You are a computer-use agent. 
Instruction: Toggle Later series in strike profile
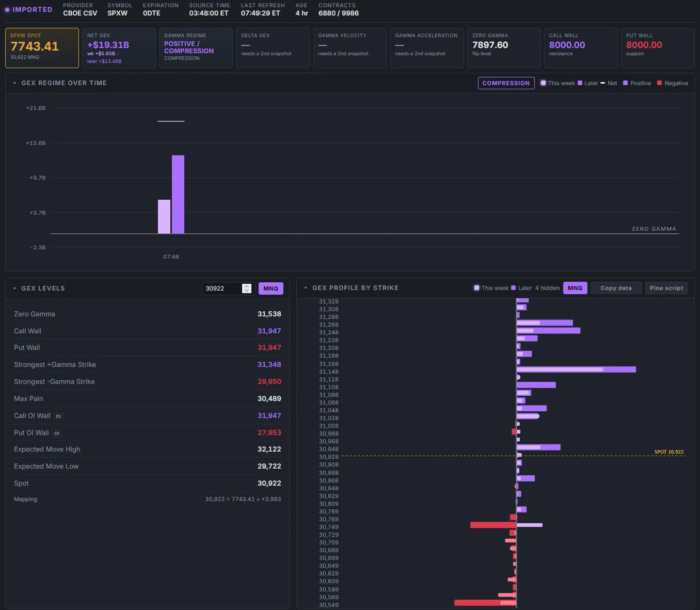tap(521, 288)
